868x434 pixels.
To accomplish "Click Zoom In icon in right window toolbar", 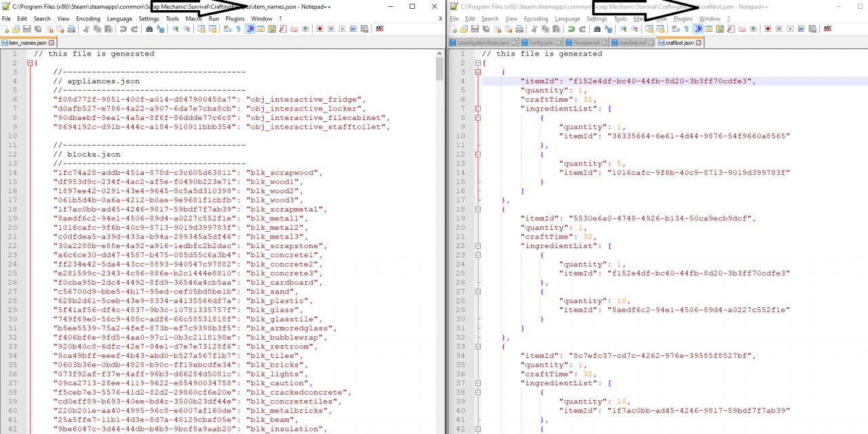I will pyautogui.click(x=625, y=29).
